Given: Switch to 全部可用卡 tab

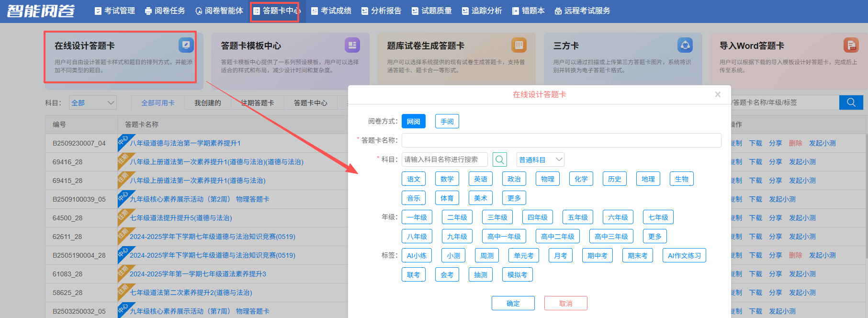Looking at the screenshot, I should pyautogui.click(x=158, y=102).
